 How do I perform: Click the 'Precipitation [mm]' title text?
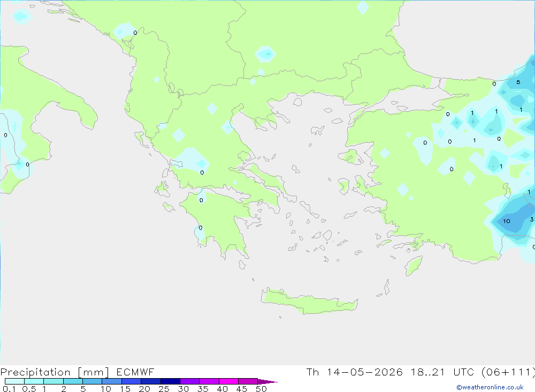[55, 372]
